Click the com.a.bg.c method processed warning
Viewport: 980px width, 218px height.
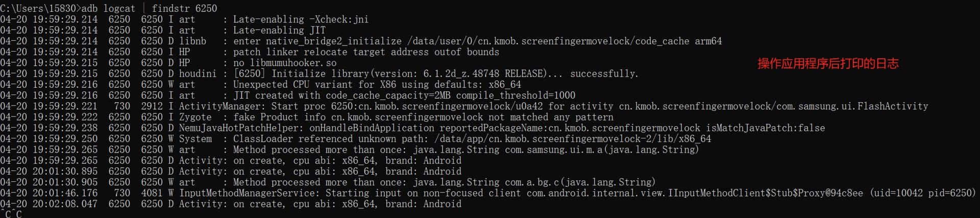pyautogui.click(x=328, y=182)
